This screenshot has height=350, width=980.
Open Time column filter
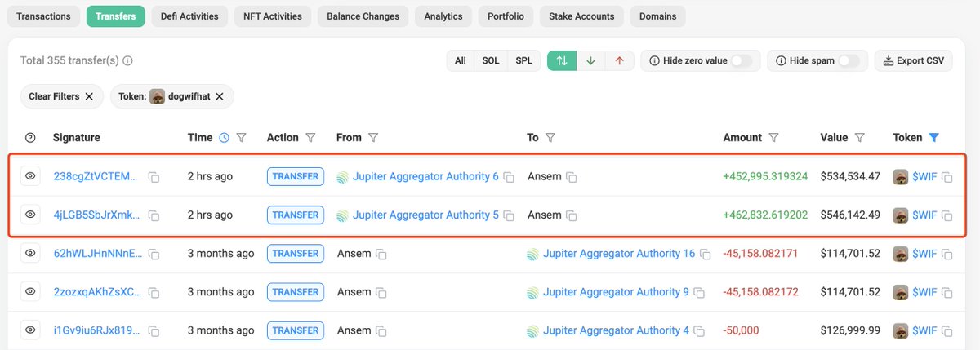tap(241, 138)
